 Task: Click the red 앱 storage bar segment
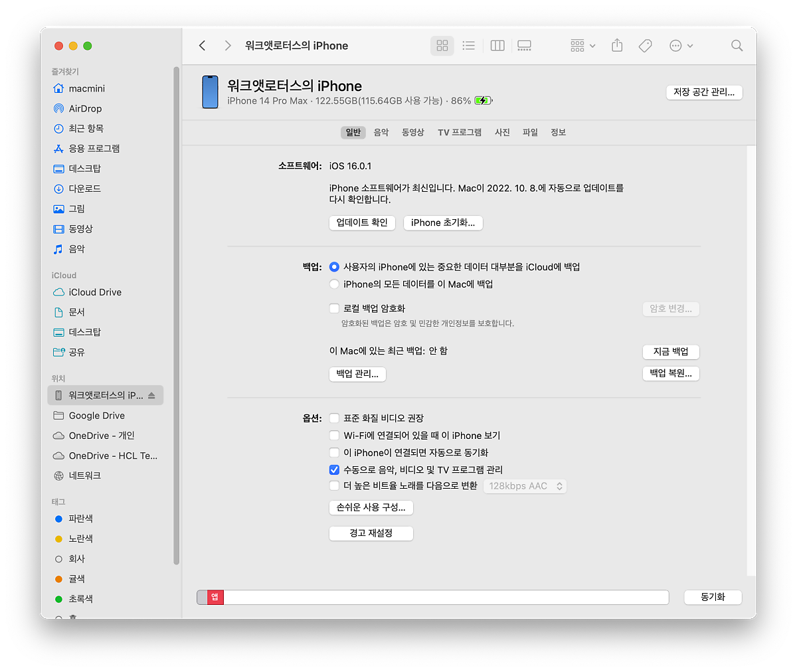click(x=215, y=597)
